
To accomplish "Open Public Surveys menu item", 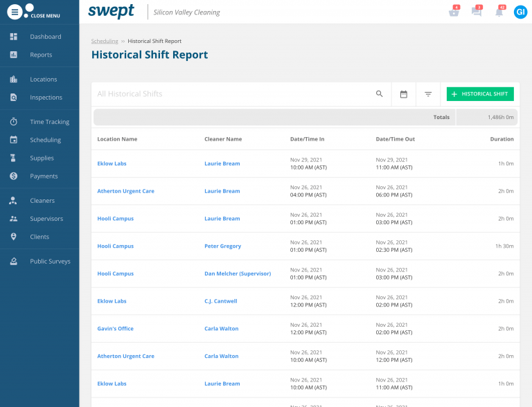I will (x=50, y=261).
